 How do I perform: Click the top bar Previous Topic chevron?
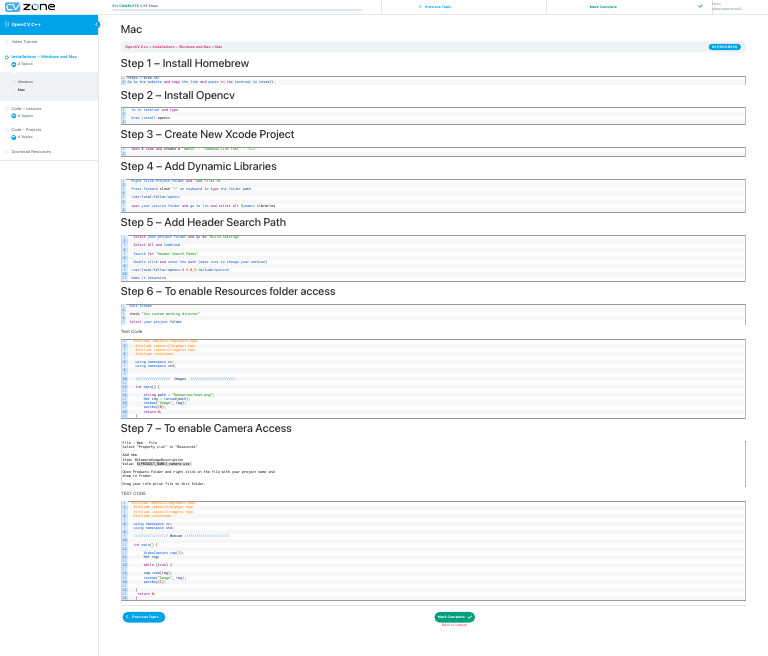418,6
